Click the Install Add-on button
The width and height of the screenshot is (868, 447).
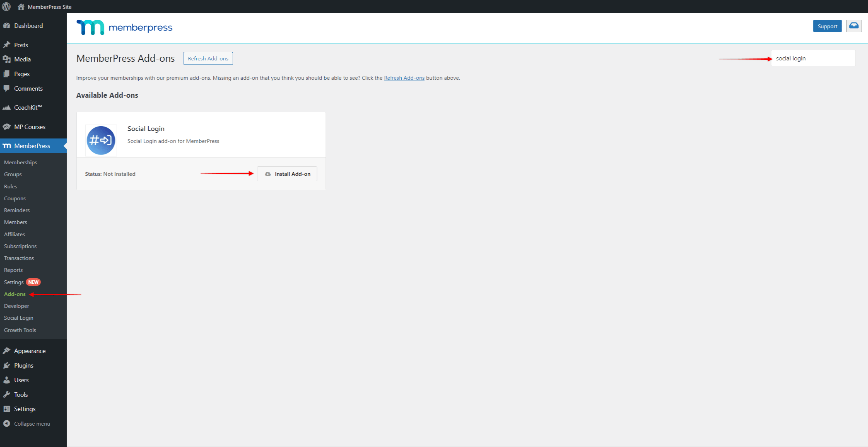[x=287, y=174]
